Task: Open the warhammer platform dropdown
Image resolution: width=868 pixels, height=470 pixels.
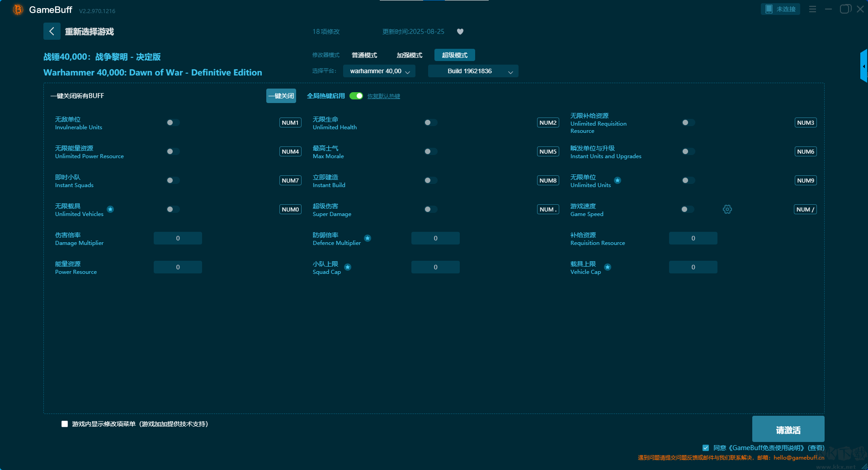Action: tap(379, 71)
